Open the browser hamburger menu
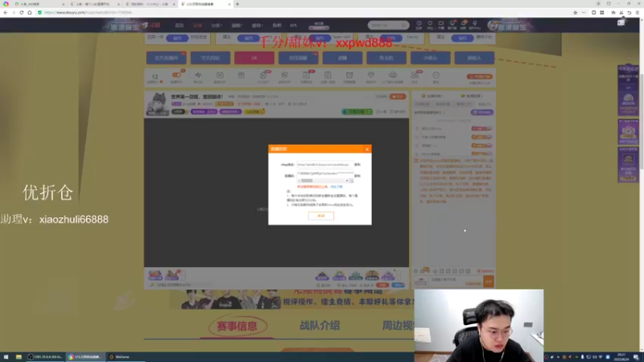 click(638, 13)
